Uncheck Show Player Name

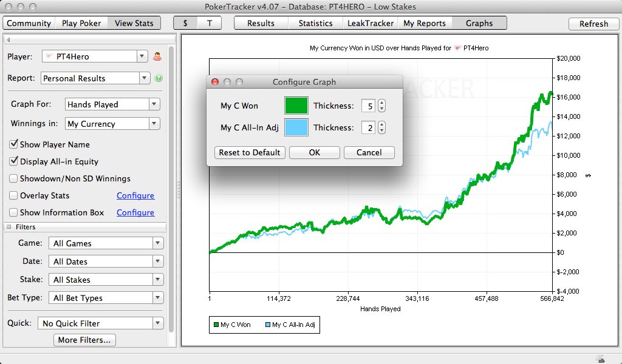[13, 144]
